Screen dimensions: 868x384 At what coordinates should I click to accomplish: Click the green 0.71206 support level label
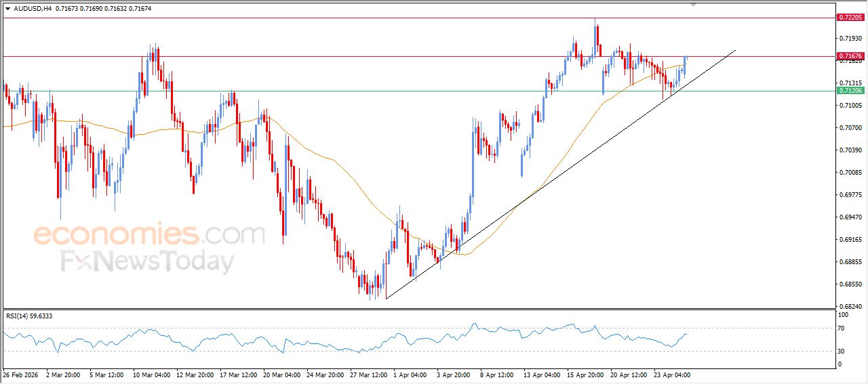(850, 91)
